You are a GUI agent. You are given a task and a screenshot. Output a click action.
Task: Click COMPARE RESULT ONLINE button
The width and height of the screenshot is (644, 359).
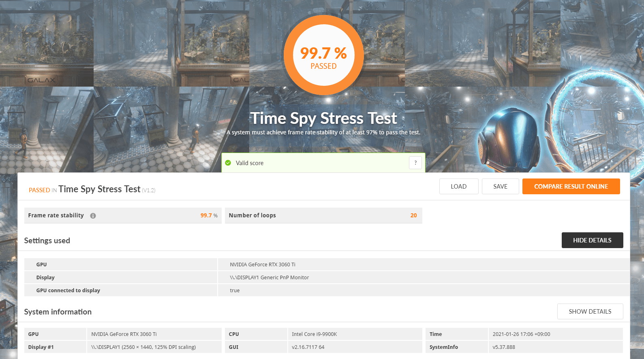571,187
